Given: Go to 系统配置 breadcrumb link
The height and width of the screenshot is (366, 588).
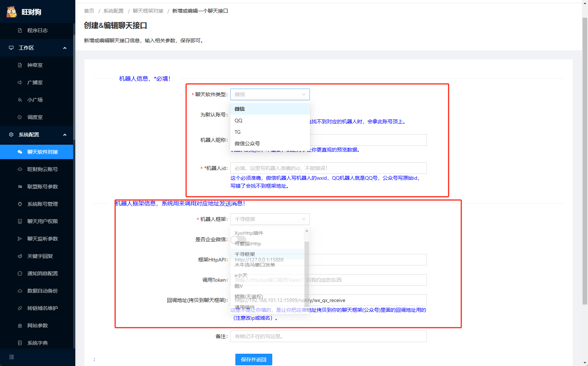Looking at the screenshot, I should 113,11.
